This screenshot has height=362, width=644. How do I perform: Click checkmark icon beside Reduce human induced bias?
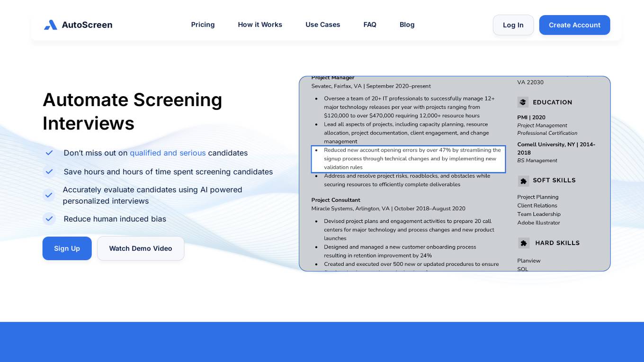(49, 218)
